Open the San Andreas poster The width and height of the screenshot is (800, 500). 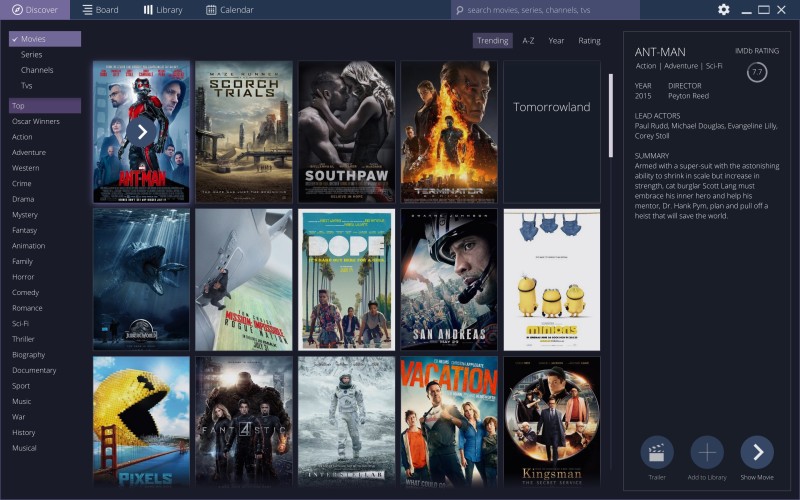(x=449, y=280)
